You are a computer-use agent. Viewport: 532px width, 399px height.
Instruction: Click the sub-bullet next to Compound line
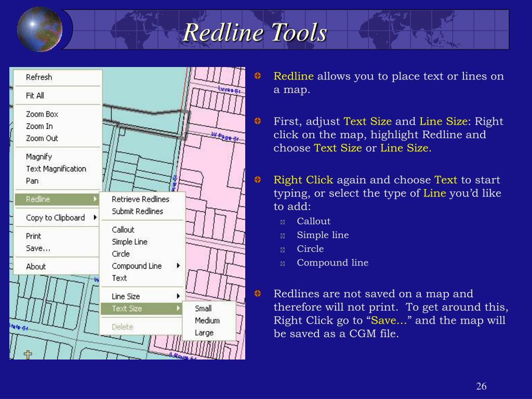tap(283, 263)
